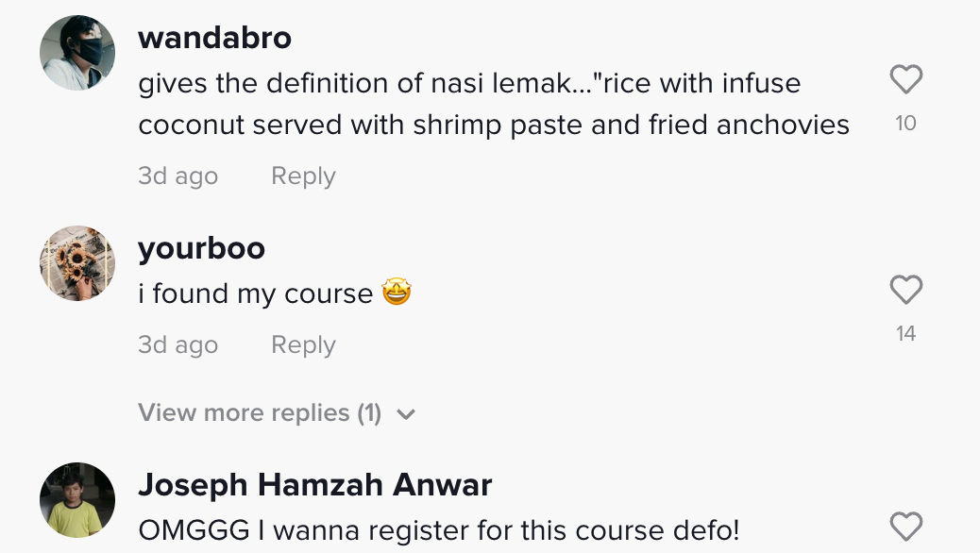Open wandabro username link

(x=214, y=38)
